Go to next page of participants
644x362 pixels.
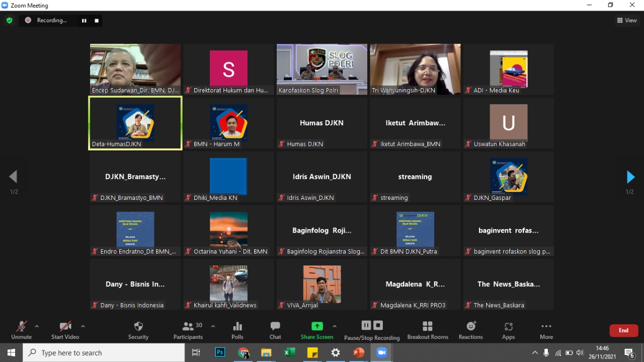[x=630, y=177]
